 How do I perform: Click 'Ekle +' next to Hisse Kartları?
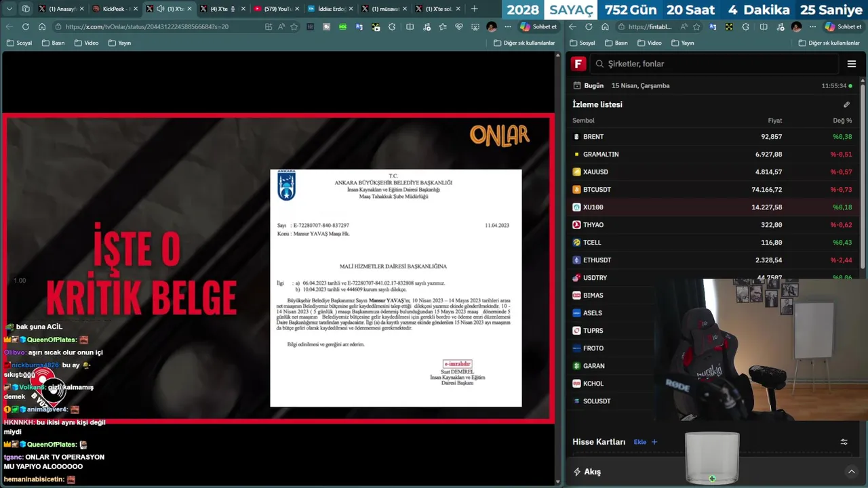click(645, 442)
